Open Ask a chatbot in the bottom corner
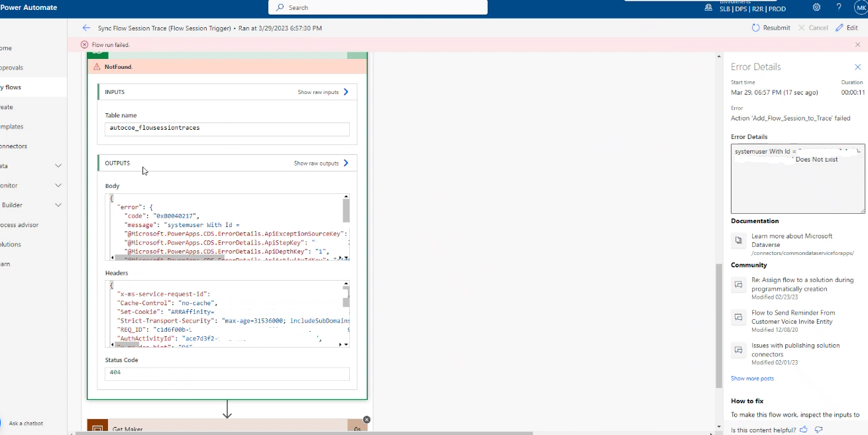868x435 pixels. click(x=25, y=423)
